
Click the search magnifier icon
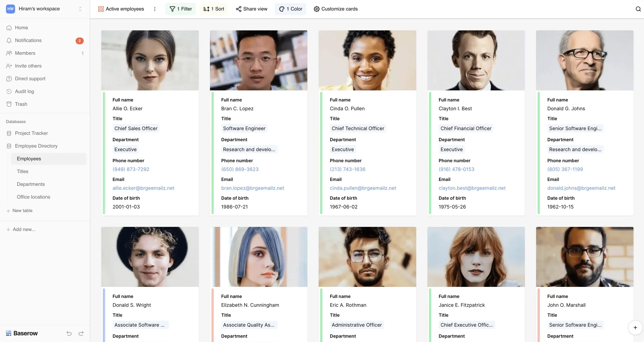638,9
